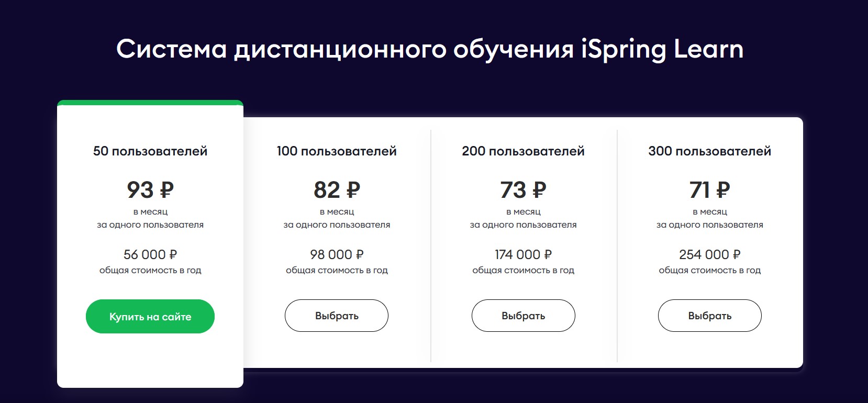Click the 254 000 ₽ annual total
Viewport: 868px width, 403px height.
coord(709,254)
